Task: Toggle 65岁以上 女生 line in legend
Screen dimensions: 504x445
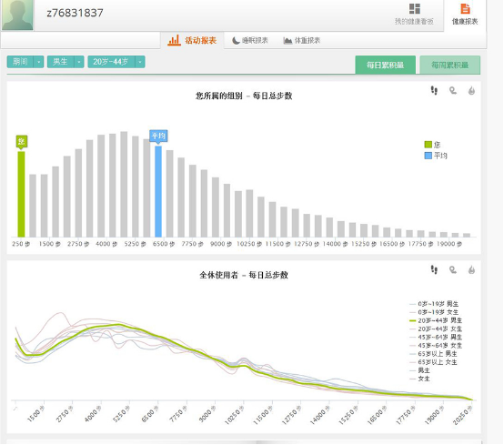Action: point(433,362)
